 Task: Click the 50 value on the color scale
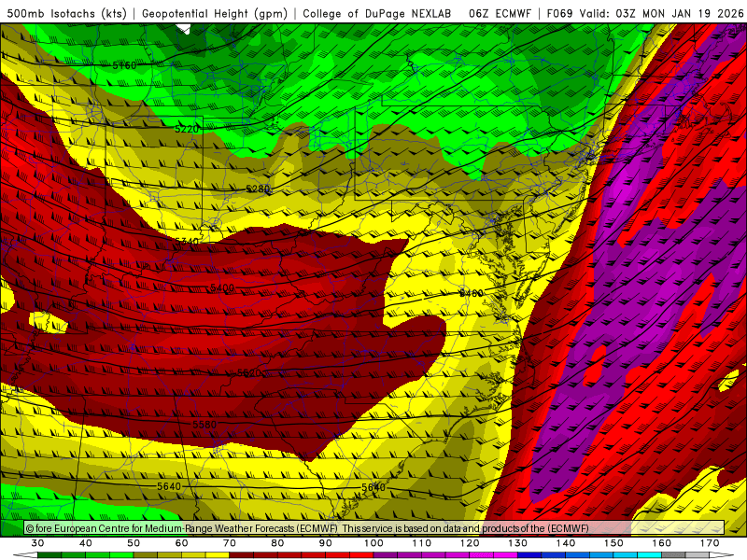click(x=134, y=543)
